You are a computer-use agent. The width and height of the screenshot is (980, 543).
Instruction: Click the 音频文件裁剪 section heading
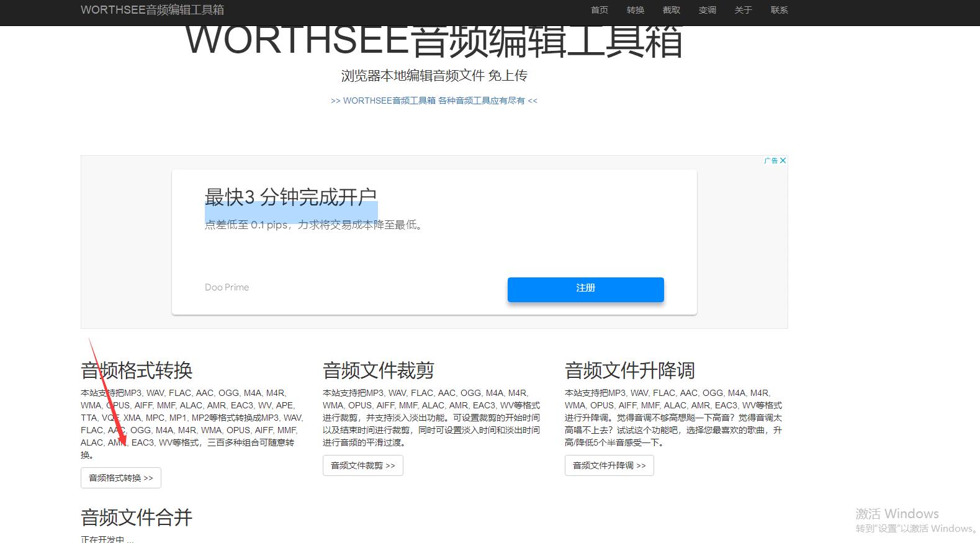[x=379, y=370]
